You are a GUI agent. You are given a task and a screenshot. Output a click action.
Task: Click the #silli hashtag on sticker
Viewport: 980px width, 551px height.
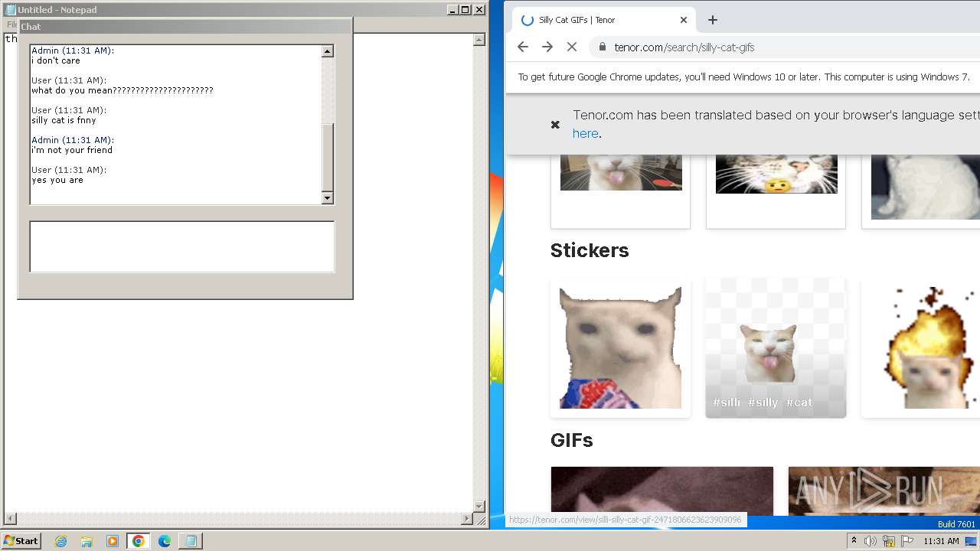coord(727,403)
